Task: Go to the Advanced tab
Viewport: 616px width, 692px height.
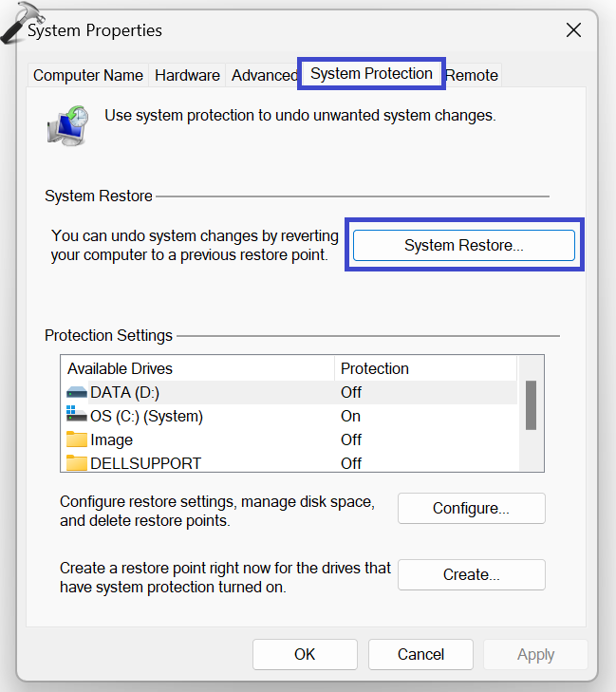Action: 264,75
